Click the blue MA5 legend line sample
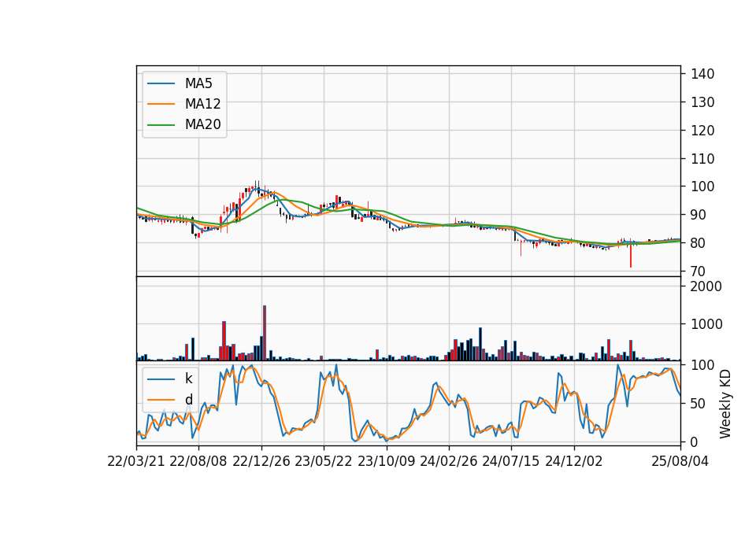The height and width of the screenshot is (543, 756). [x=161, y=83]
